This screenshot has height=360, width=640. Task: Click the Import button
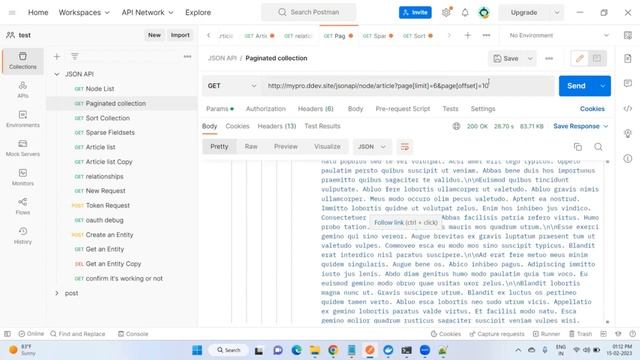coord(180,36)
